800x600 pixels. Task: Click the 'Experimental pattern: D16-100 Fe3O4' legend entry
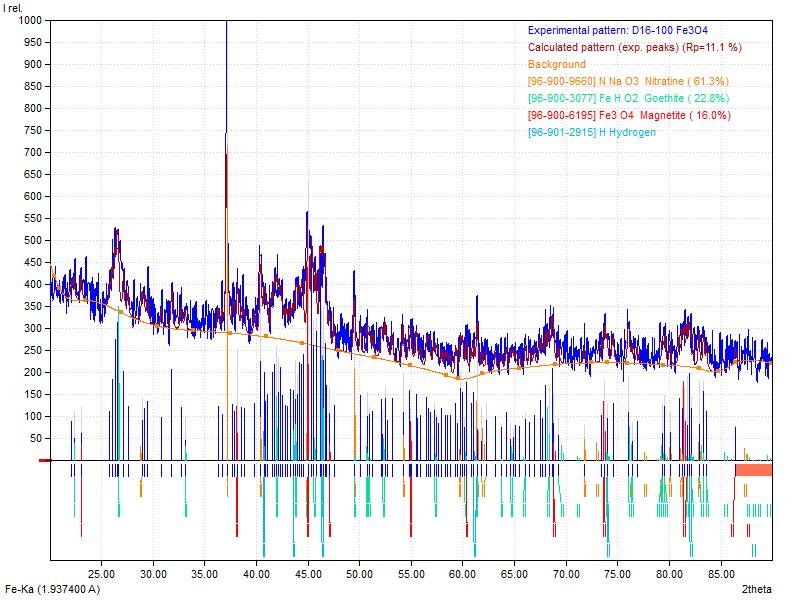tap(618, 31)
